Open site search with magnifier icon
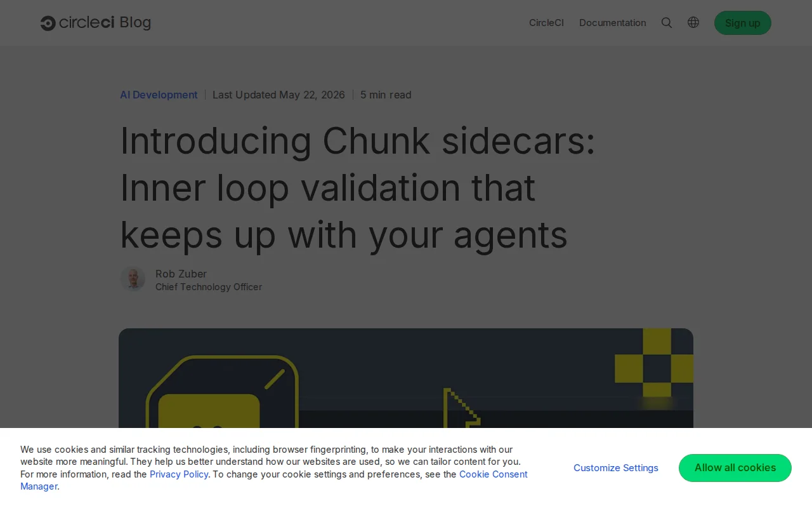The width and height of the screenshot is (812, 508). click(667, 23)
